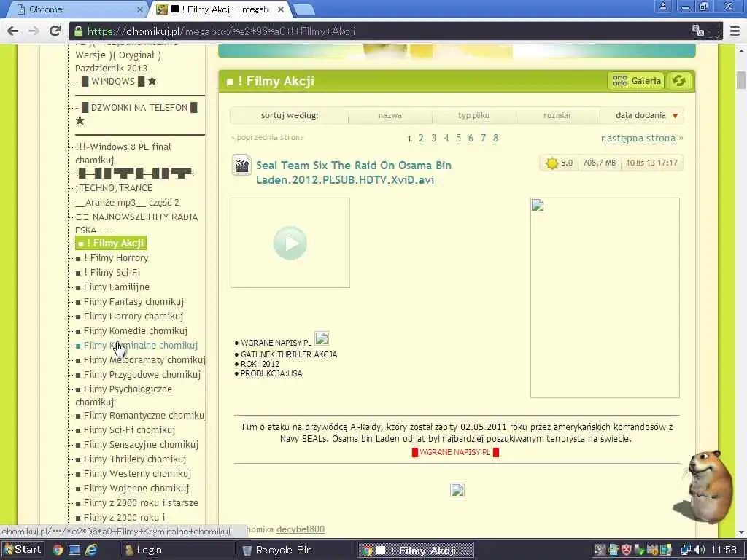Click the broken image below the film description
747x560 pixels.
tap(457, 490)
